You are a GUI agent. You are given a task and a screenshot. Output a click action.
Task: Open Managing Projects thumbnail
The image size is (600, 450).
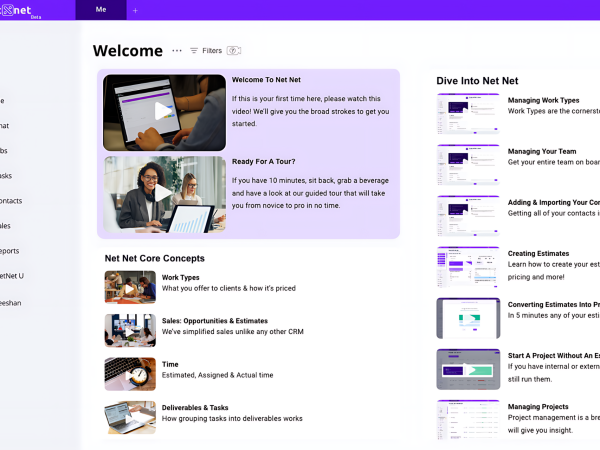(x=468, y=420)
